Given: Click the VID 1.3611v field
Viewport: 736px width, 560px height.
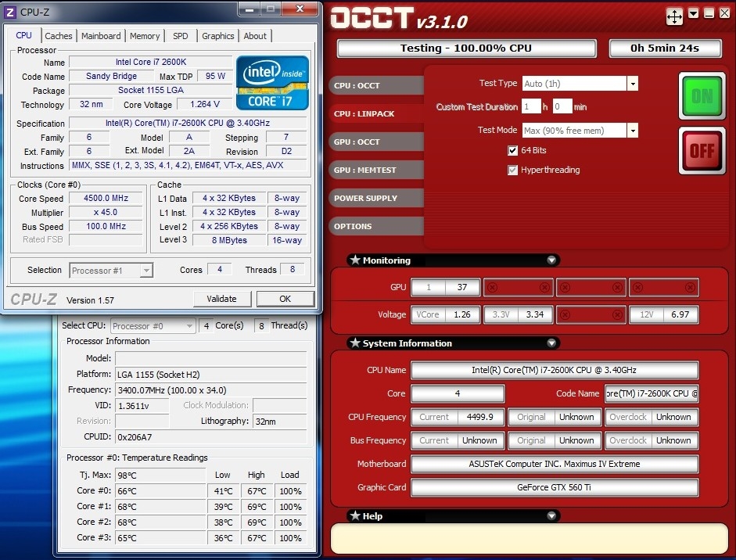Looking at the screenshot, I should 142,406.
